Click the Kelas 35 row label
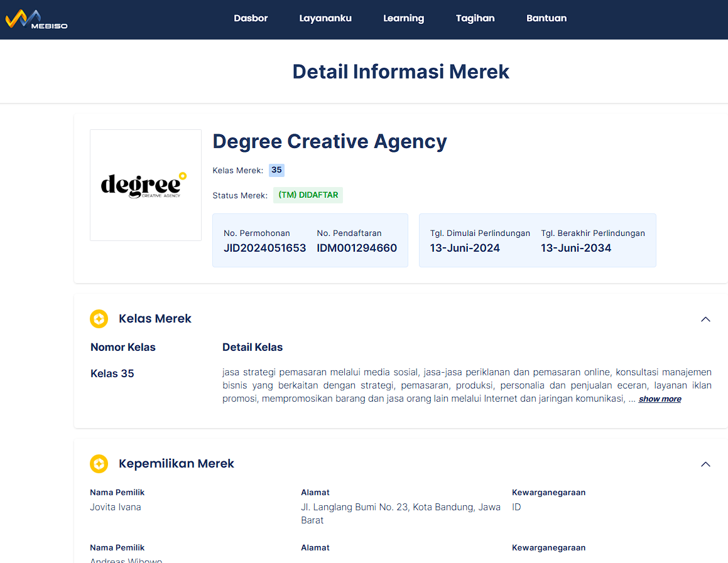This screenshot has height=563, width=728. [112, 374]
